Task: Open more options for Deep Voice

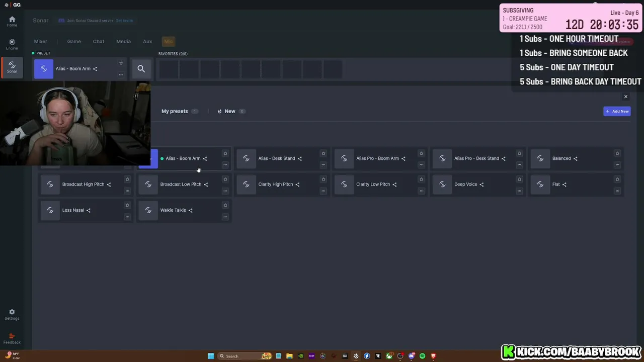Action: point(519,191)
